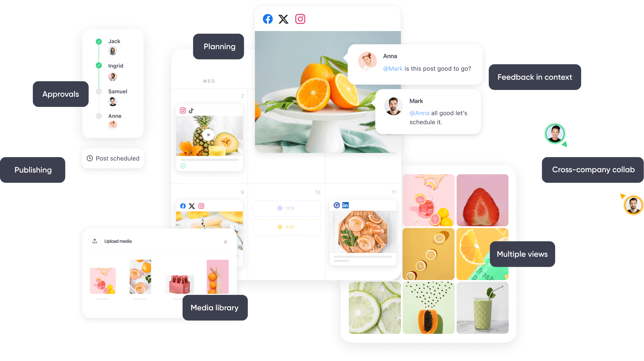644x361 pixels.
Task: Select the X (Twitter) platform icon
Action: (283, 19)
